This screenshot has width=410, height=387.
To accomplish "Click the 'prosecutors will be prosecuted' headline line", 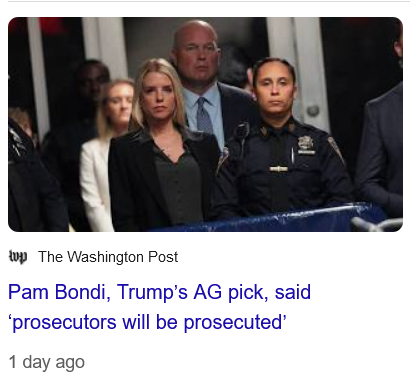I will coord(147,322).
